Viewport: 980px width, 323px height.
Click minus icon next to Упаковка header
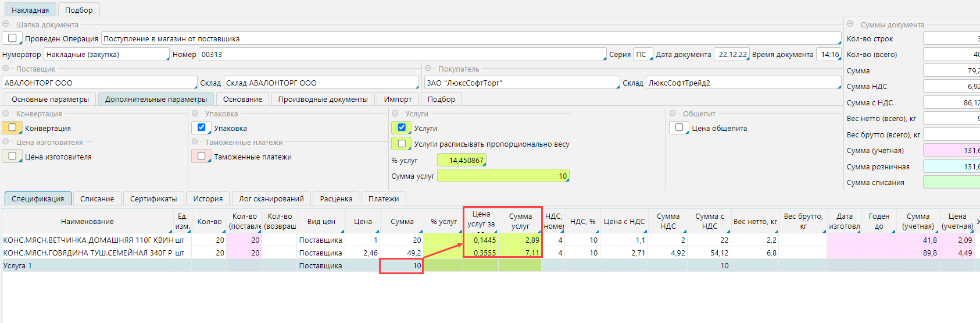coord(195,113)
